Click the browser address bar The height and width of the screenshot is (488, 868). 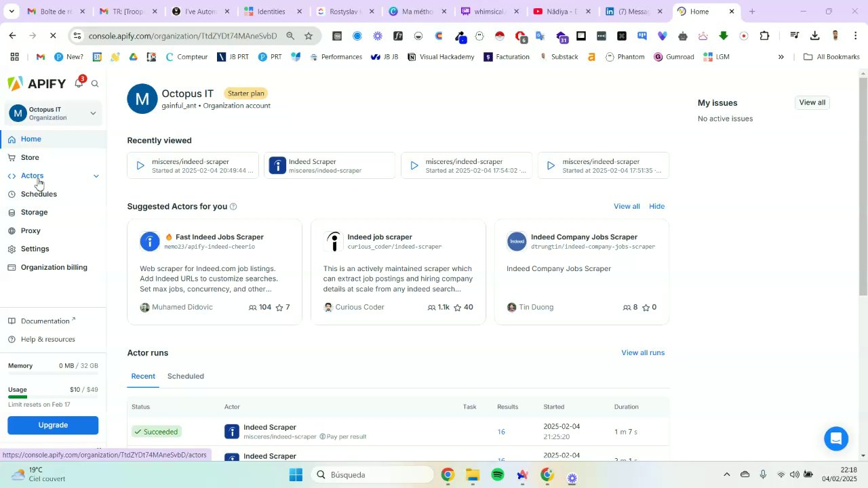click(183, 36)
